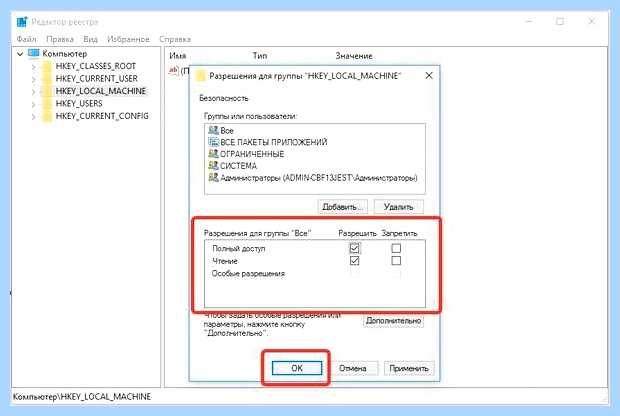Switch to the Безопасность tab
The height and width of the screenshot is (416, 620).
tap(224, 98)
